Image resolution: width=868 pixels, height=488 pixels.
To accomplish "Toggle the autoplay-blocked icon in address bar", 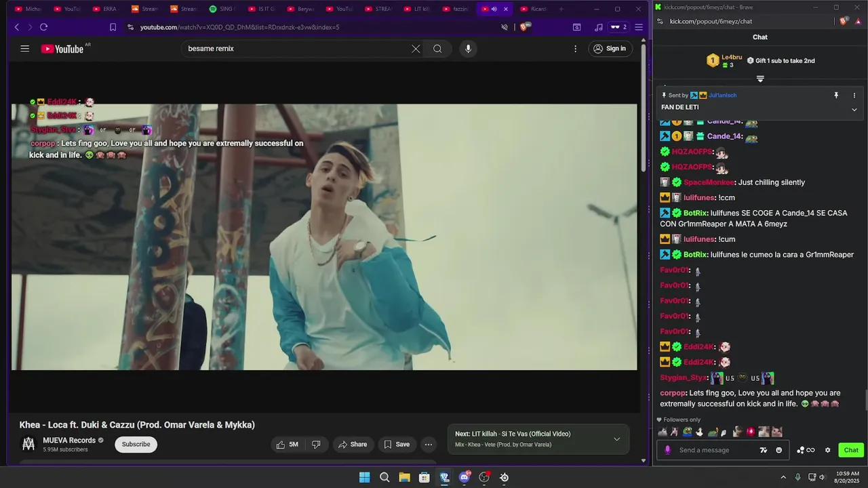I will (504, 27).
